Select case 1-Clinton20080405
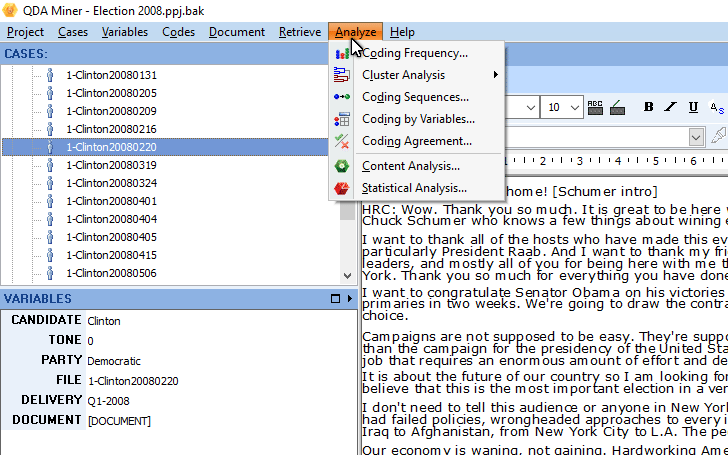This screenshot has width=728, height=455. point(111,237)
